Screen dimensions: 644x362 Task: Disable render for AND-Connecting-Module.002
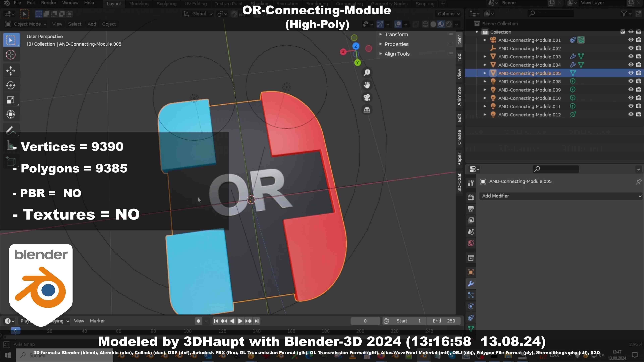point(638,48)
